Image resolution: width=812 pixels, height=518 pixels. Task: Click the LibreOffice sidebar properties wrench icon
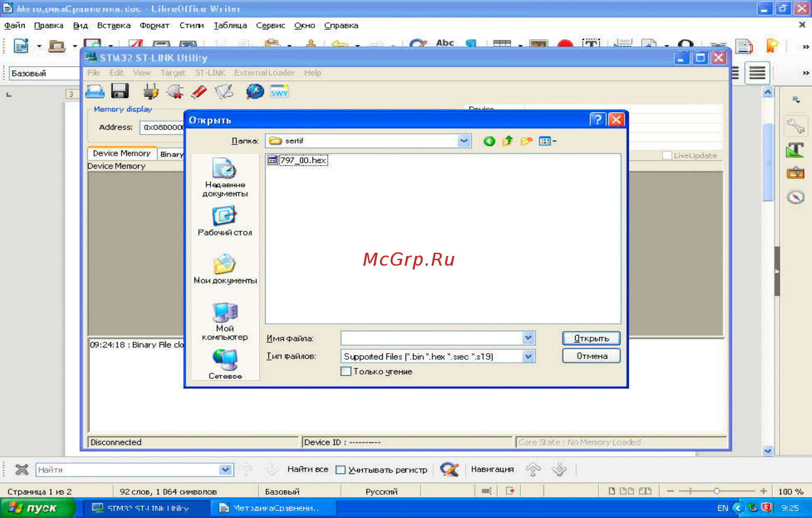click(x=795, y=125)
